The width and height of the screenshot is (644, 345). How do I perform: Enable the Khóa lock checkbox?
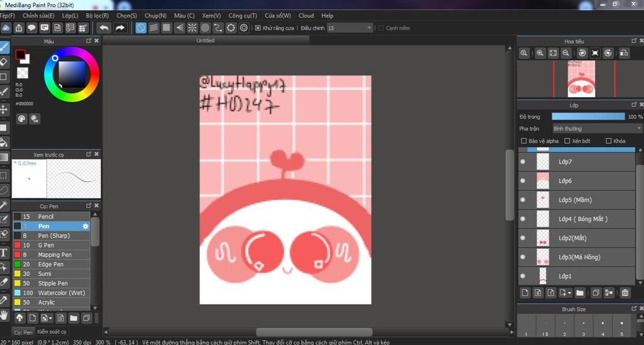point(609,141)
